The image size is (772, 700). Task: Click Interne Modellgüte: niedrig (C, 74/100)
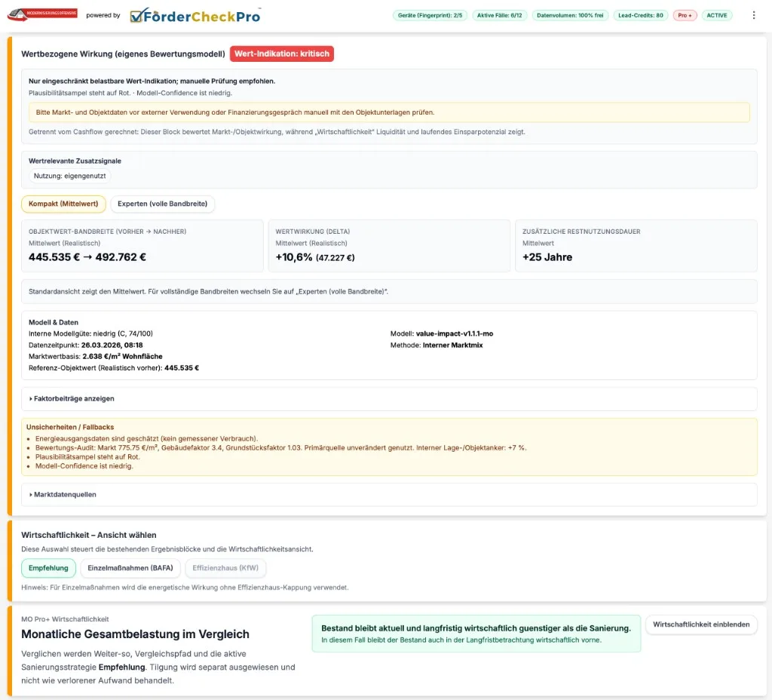[90, 333]
